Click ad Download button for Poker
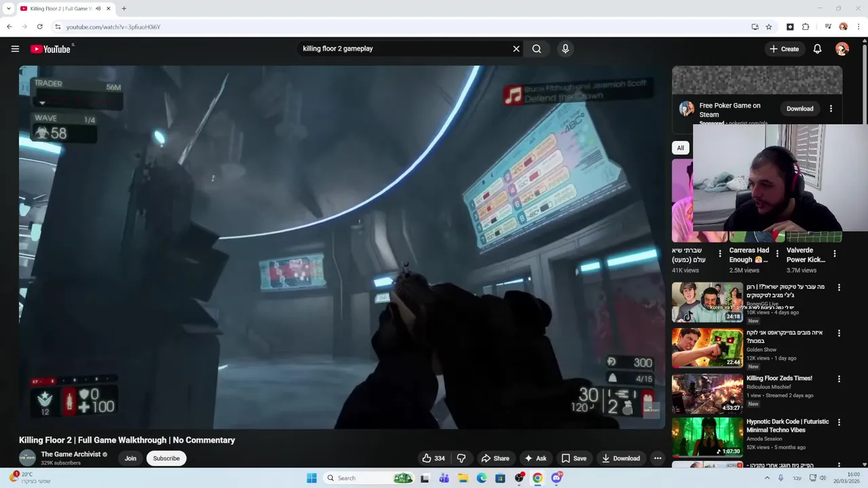This screenshot has height=488, width=868. [800, 108]
